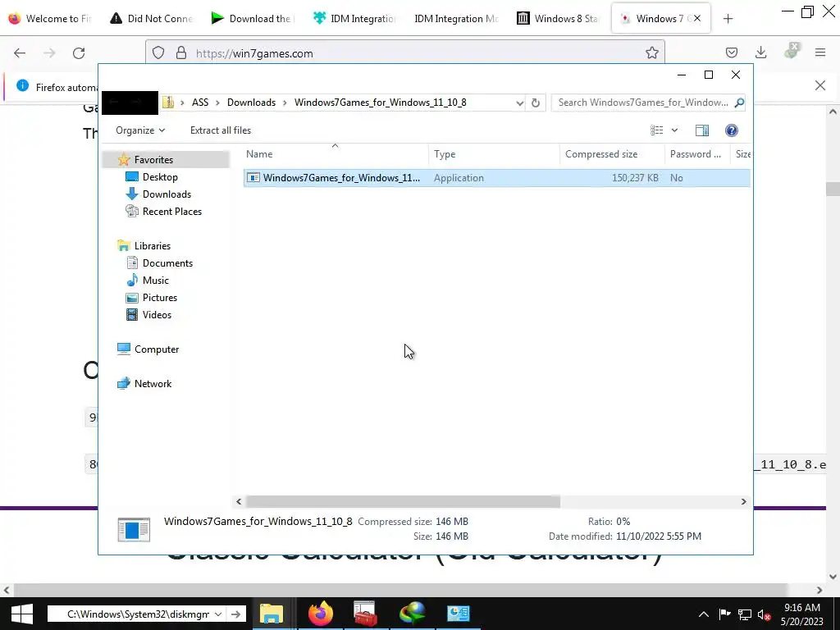Image resolution: width=840 pixels, height=630 pixels.
Task: Open Desktop in navigation pane
Action: pyautogui.click(x=160, y=177)
